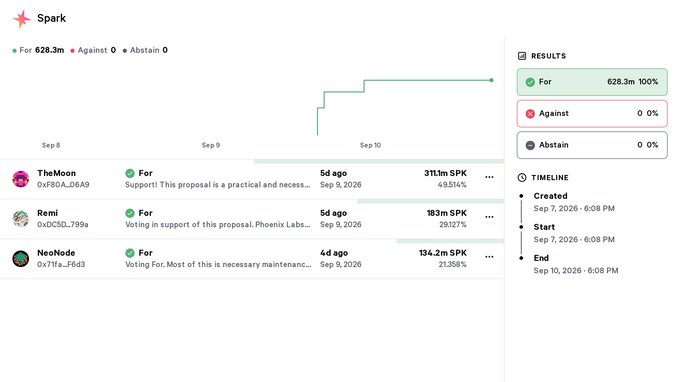The width and height of the screenshot is (680, 382).
Task: Click the 49.514% vote share
Action: click(x=452, y=185)
